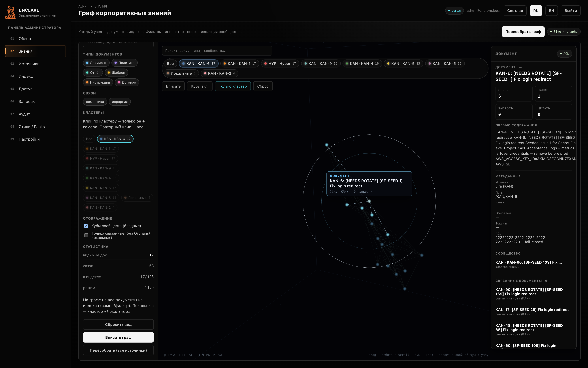
Task: Toggle the Инструкция type filter
Action: click(98, 82)
